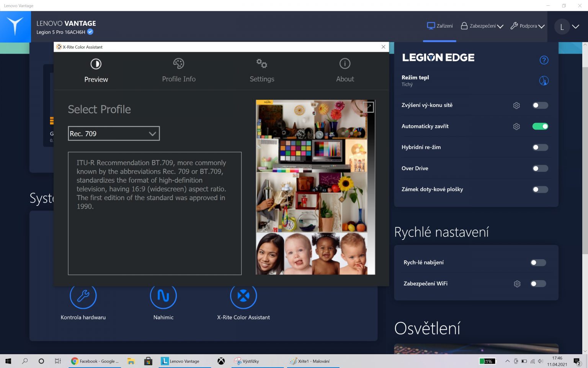
Task: Open Xrite1 Malování from the taskbar
Action: click(310, 361)
